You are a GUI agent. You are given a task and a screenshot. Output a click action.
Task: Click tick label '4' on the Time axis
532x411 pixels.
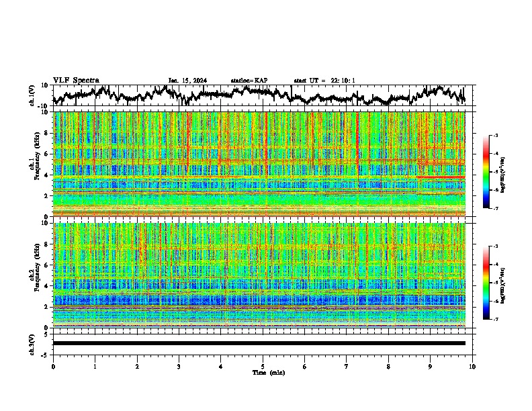tap(220, 367)
